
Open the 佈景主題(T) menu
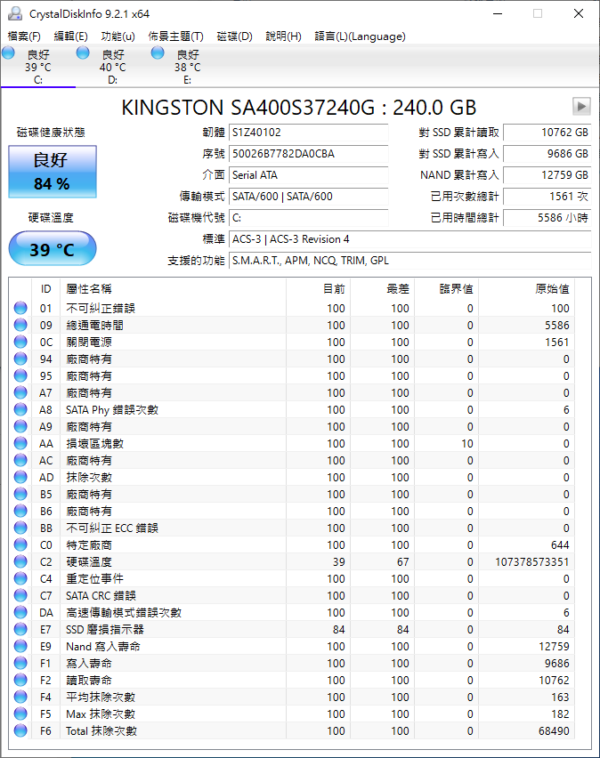(x=176, y=36)
